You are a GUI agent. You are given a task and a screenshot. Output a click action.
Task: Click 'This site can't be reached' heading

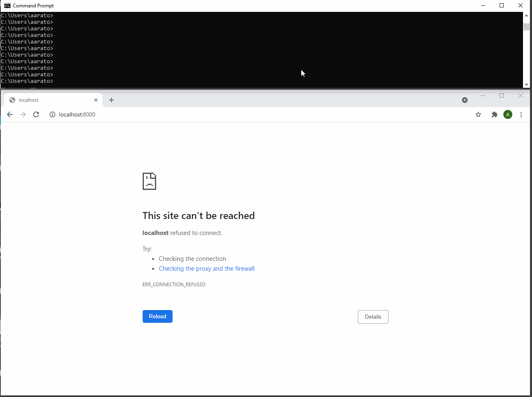(198, 216)
